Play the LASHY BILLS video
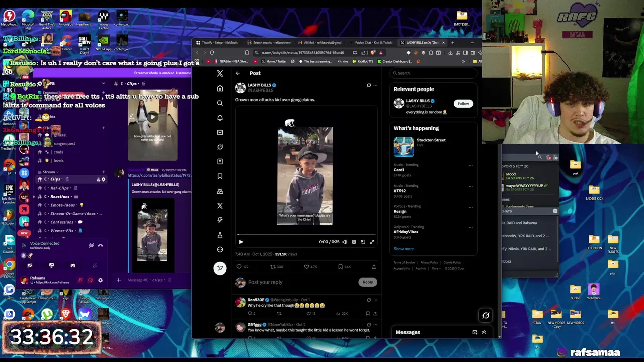Screen dimensions: 644x362 pos(241,242)
